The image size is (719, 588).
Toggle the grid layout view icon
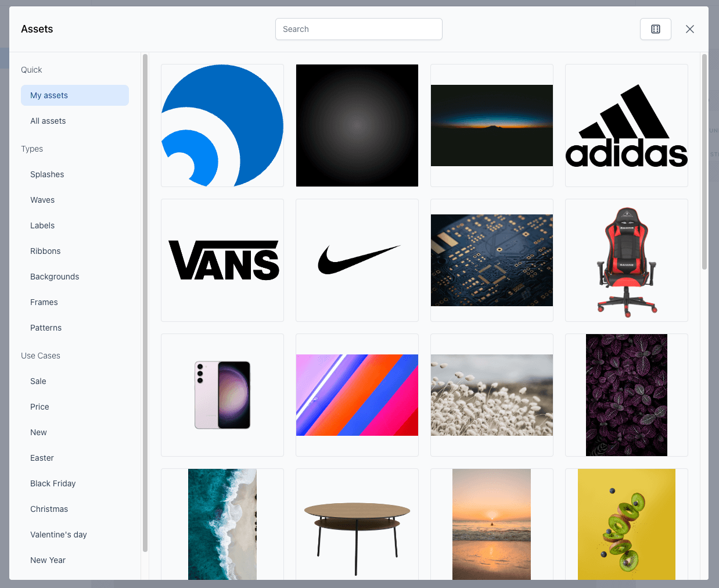pos(655,29)
